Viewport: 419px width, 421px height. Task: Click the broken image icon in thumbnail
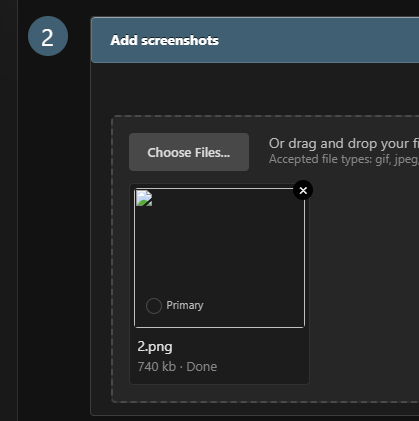pyautogui.click(x=144, y=198)
